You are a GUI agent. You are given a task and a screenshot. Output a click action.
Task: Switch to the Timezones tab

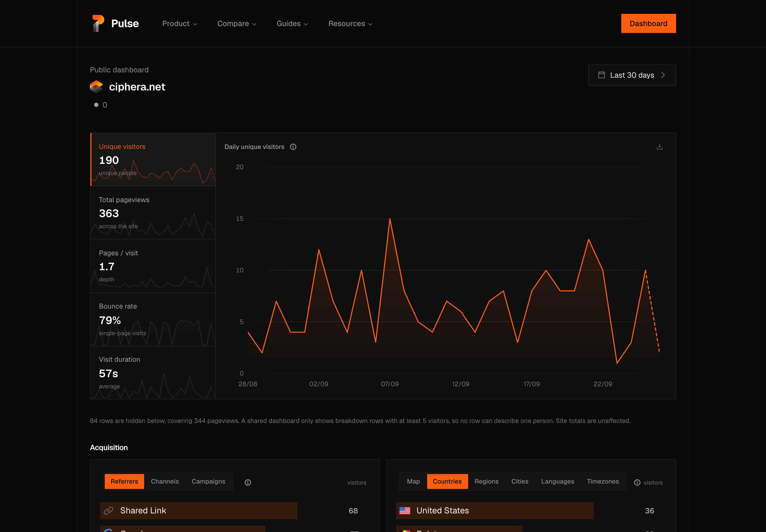(x=603, y=481)
